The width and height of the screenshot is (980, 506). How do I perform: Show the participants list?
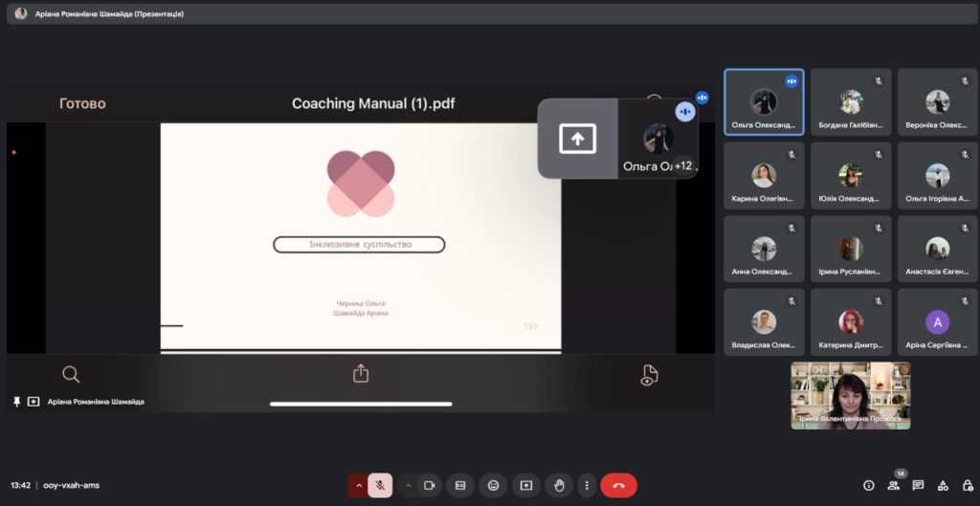(x=893, y=485)
